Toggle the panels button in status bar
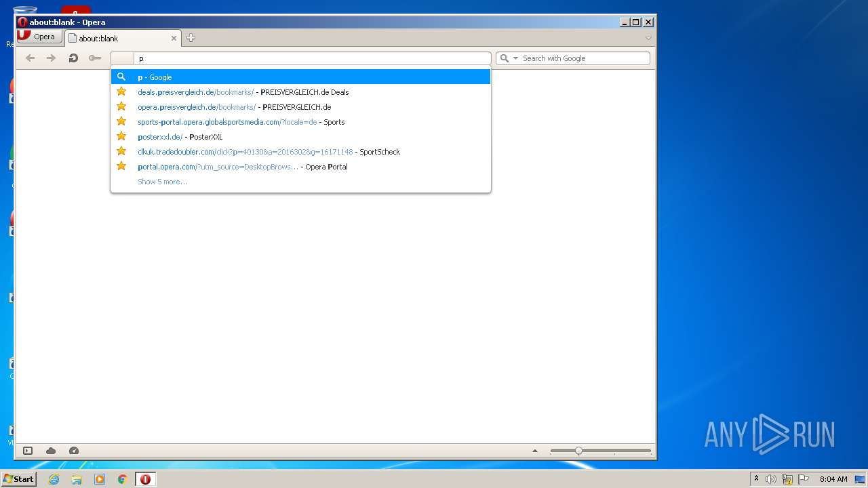 28,451
